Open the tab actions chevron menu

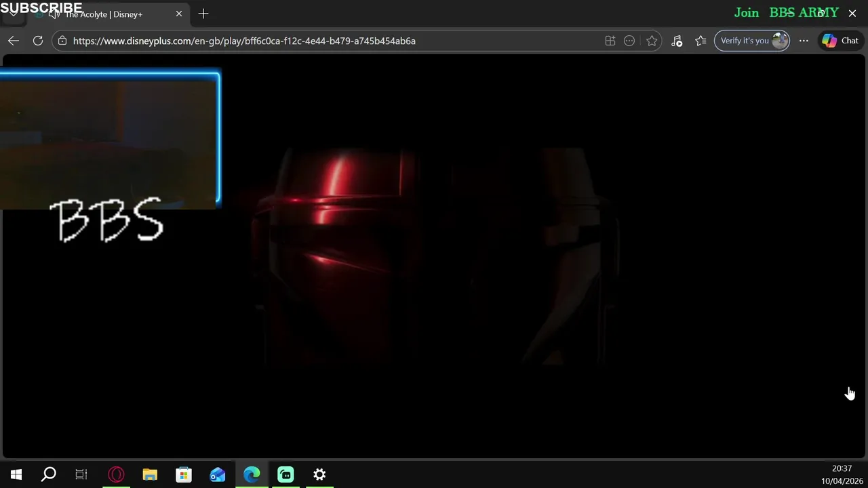[x=14, y=14]
